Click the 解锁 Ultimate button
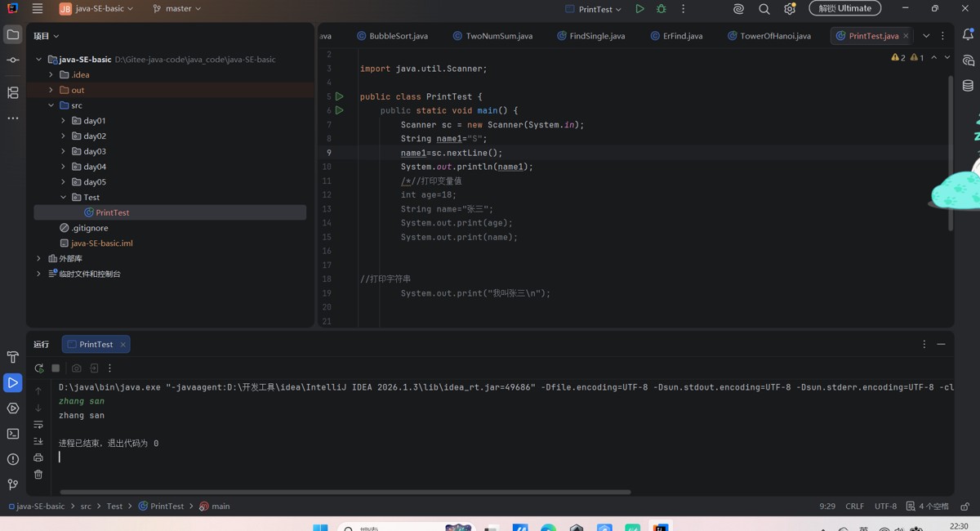980x531 pixels. [845, 8]
